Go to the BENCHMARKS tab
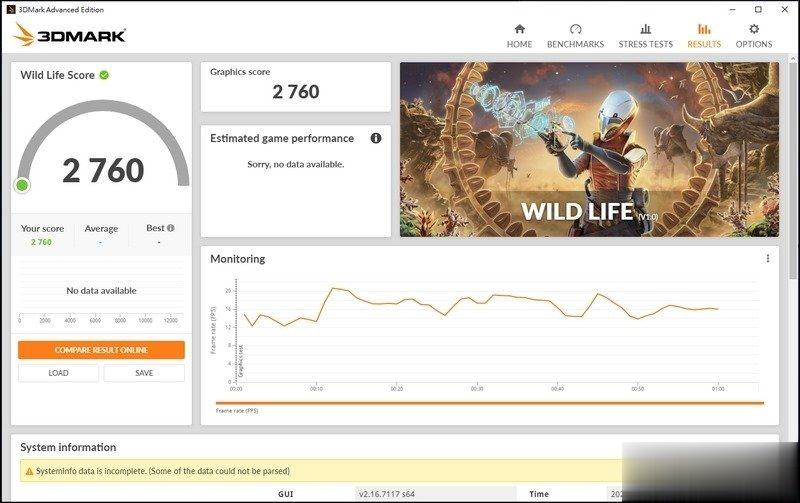 coord(576,36)
